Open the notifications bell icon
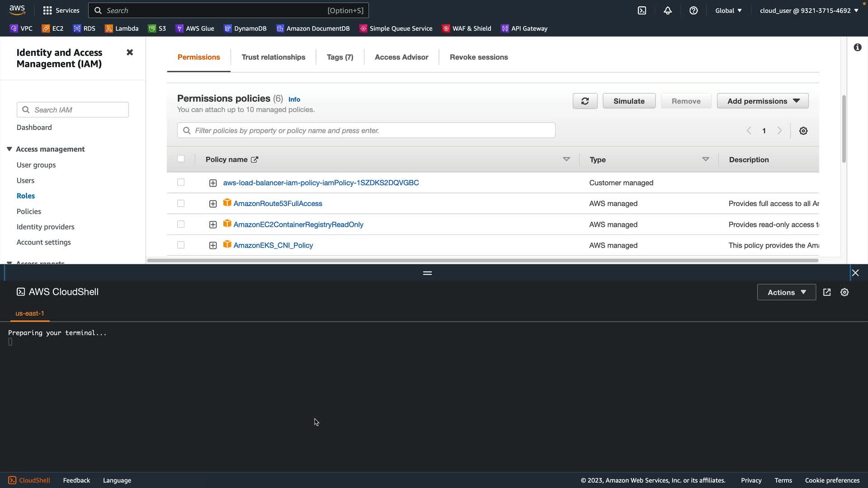The image size is (868, 488). click(667, 10)
